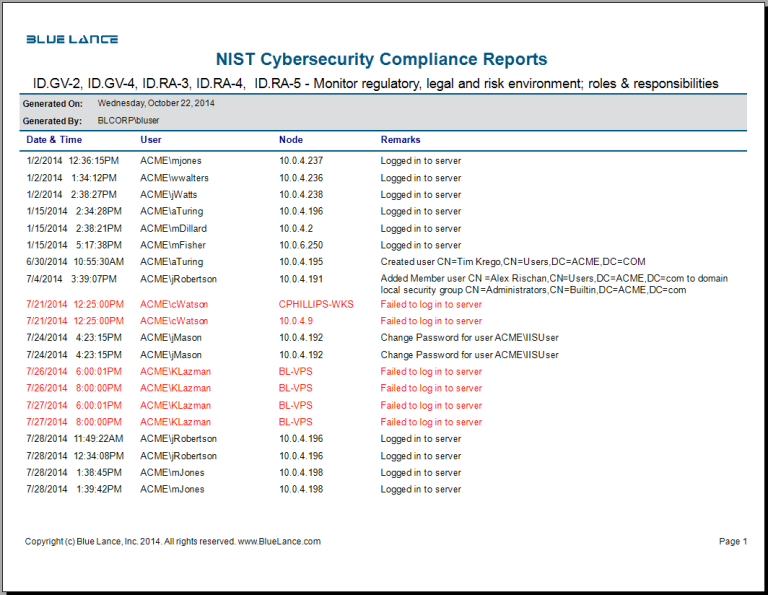Image resolution: width=768 pixels, height=595 pixels.
Task: Select the BLCORP\bluser generated-by value
Action: click(128, 120)
